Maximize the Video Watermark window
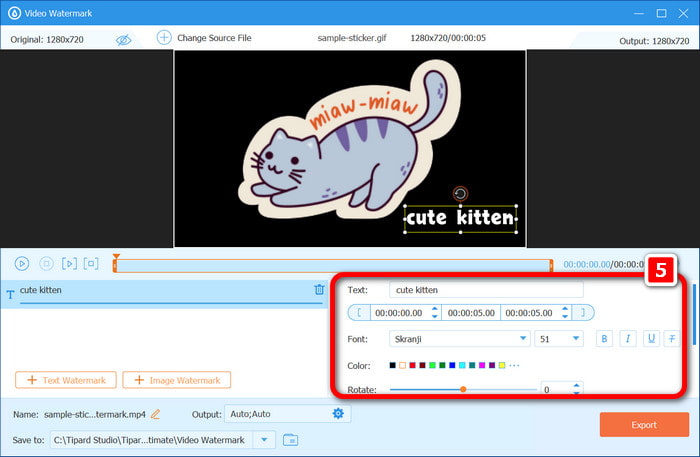Image resolution: width=700 pixels, height=457 pixels. coord(662,13)
